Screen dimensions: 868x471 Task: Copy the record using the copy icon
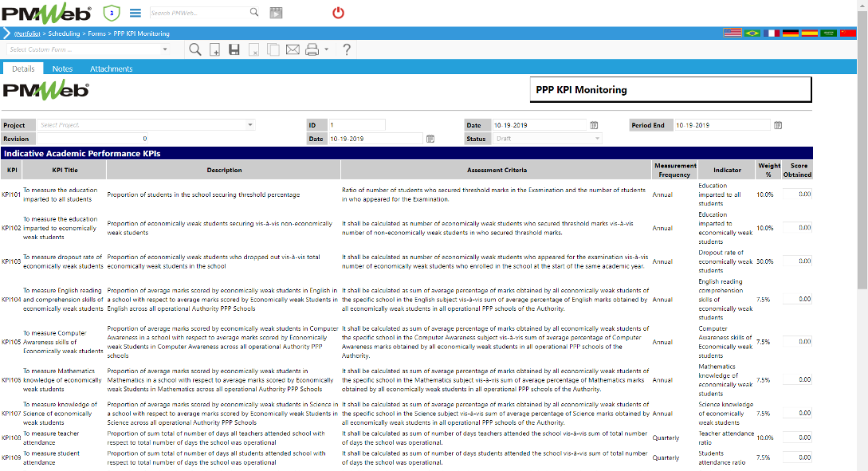273,49
